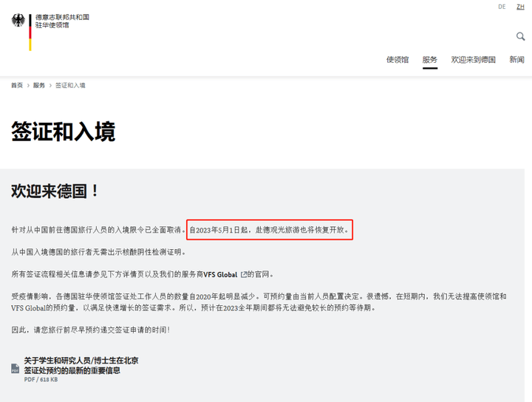532x402 pixels.
Task: Click the 德意志联邦共和国 驻华使领馆 logo text
Action: (62, 21)
